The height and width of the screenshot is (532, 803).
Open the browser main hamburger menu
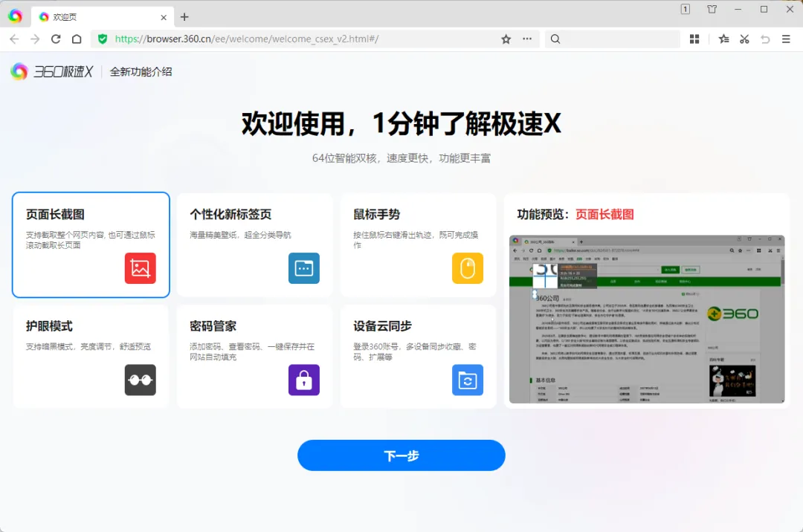786,39
